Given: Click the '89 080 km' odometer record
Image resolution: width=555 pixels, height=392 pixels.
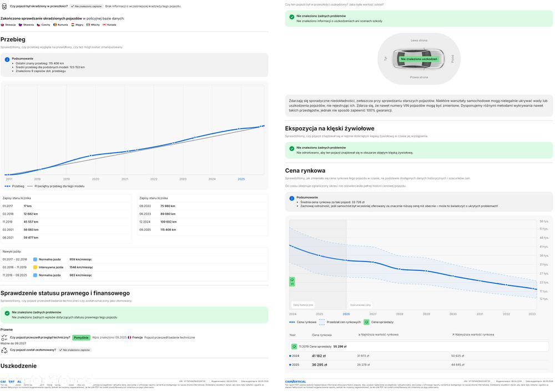Looking at the screenshot, I should pos(168,214).
